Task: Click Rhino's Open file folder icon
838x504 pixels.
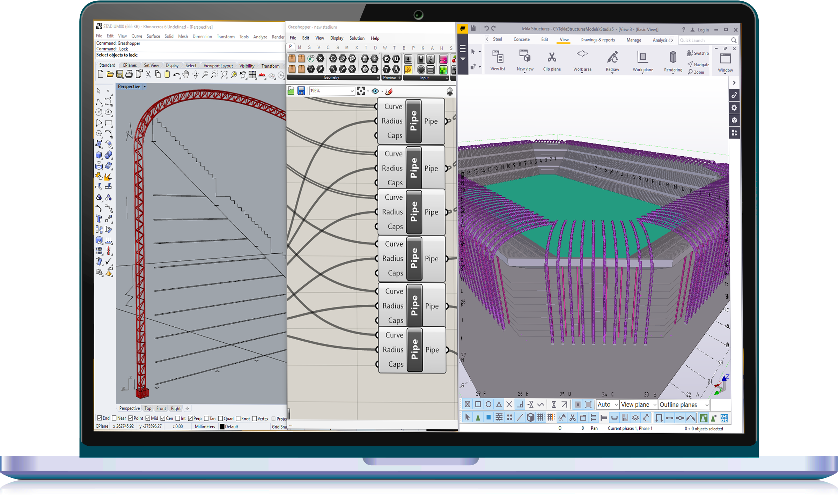Action: [x=110, y=74]
